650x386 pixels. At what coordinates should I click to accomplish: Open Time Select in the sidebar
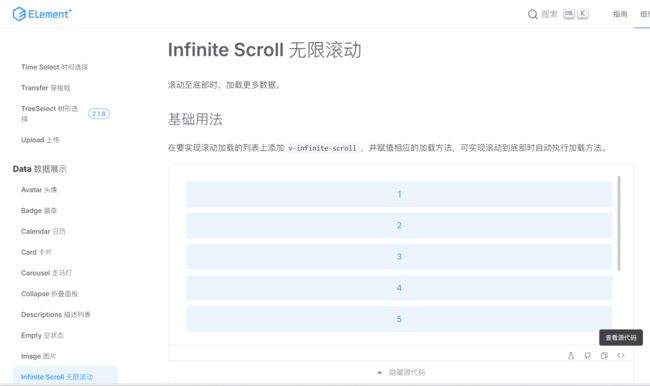pos(54,67)
